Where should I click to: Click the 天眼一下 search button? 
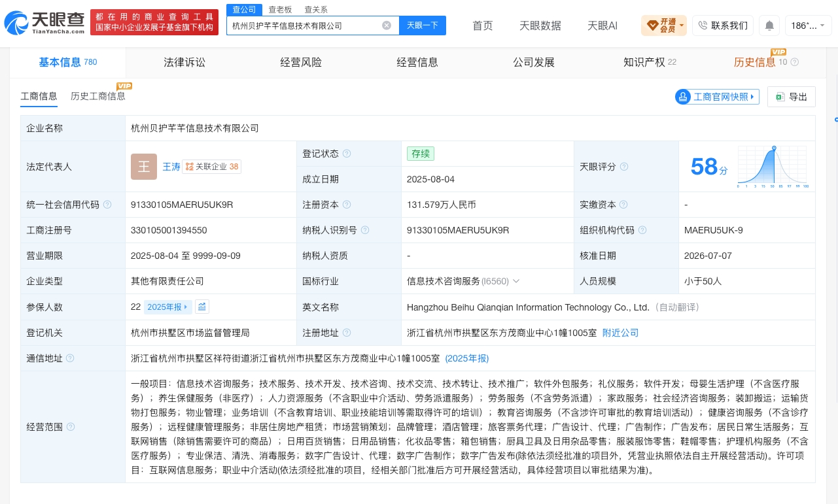[x=423, y=25]
